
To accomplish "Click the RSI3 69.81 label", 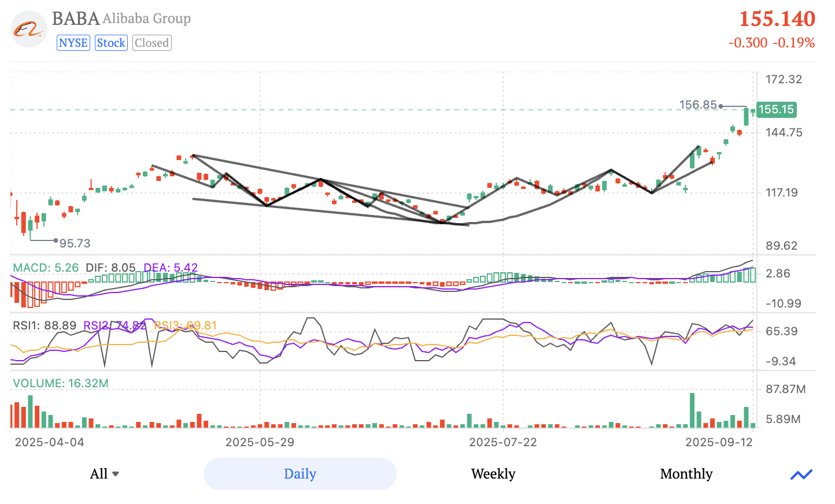I will (x=186, y=325).
